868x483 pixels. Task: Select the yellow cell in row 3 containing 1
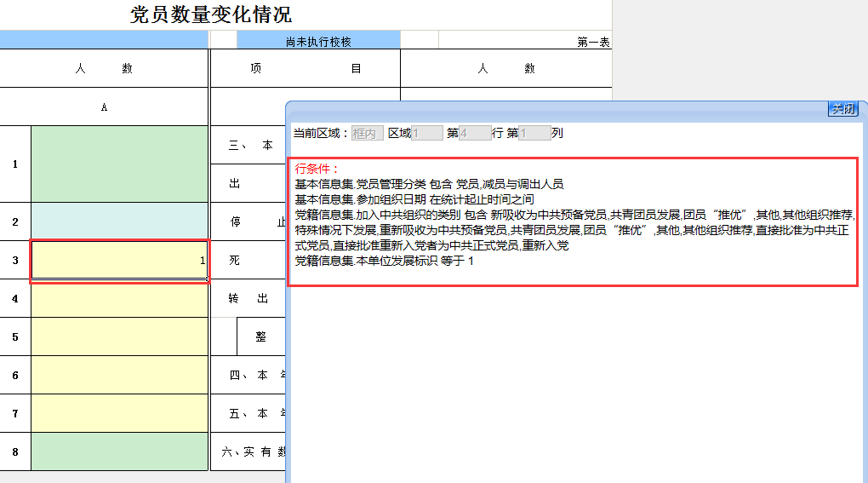coord(120,261)
